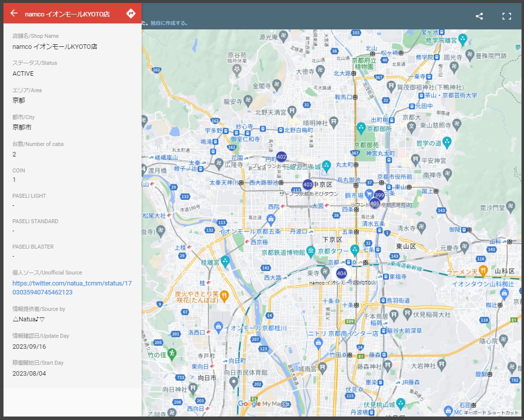Click the 龍安寺 temple icon
Image resolution: width=524 pixels, height=420 pixels.
[248, 101]
